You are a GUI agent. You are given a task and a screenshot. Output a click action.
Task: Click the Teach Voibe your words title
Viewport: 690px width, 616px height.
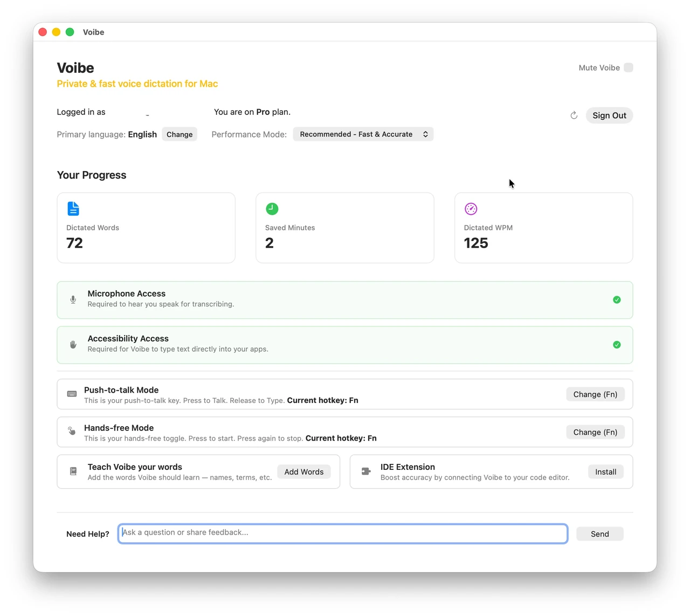point(135,467)
